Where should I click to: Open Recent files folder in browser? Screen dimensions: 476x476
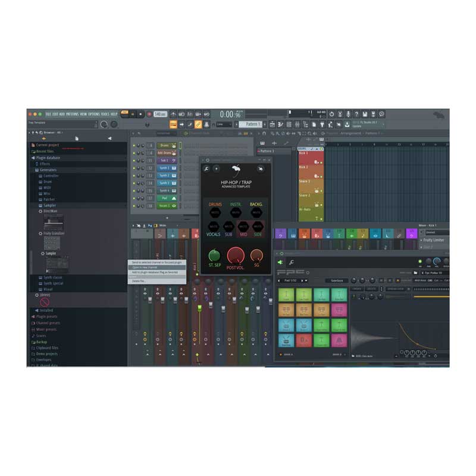tap(42, 151)
